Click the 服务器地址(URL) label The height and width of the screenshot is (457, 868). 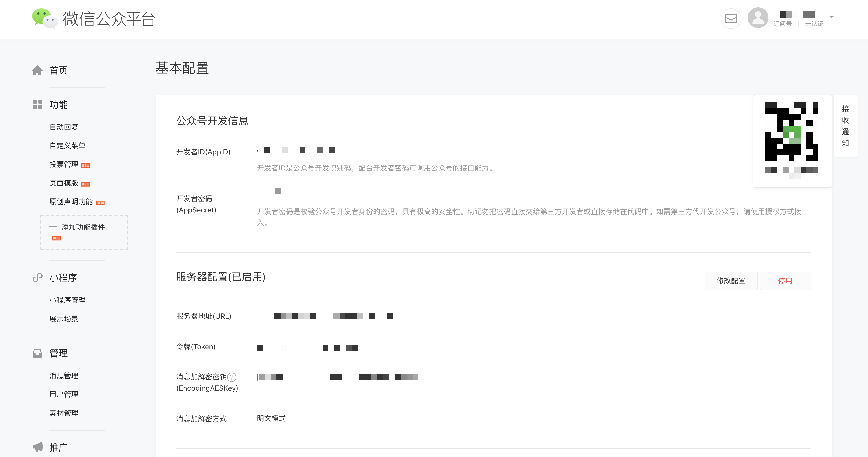[204, 316]
